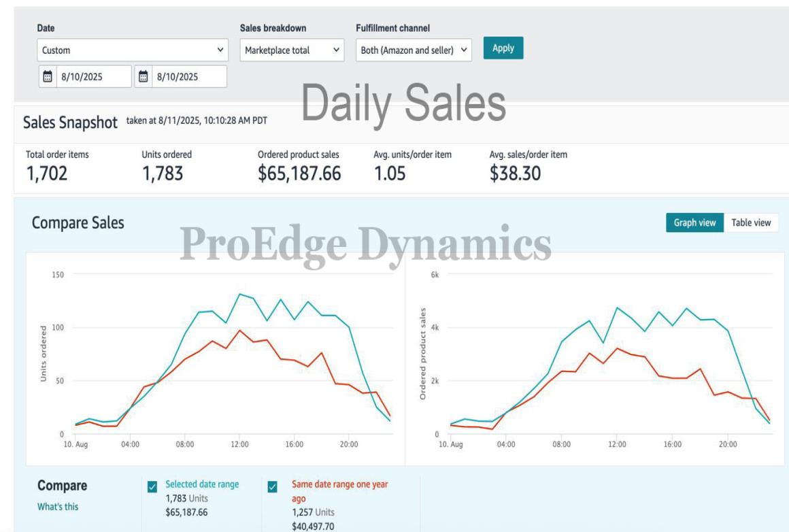
Task: Open the What's this link
Action: (x=58, y=507)
